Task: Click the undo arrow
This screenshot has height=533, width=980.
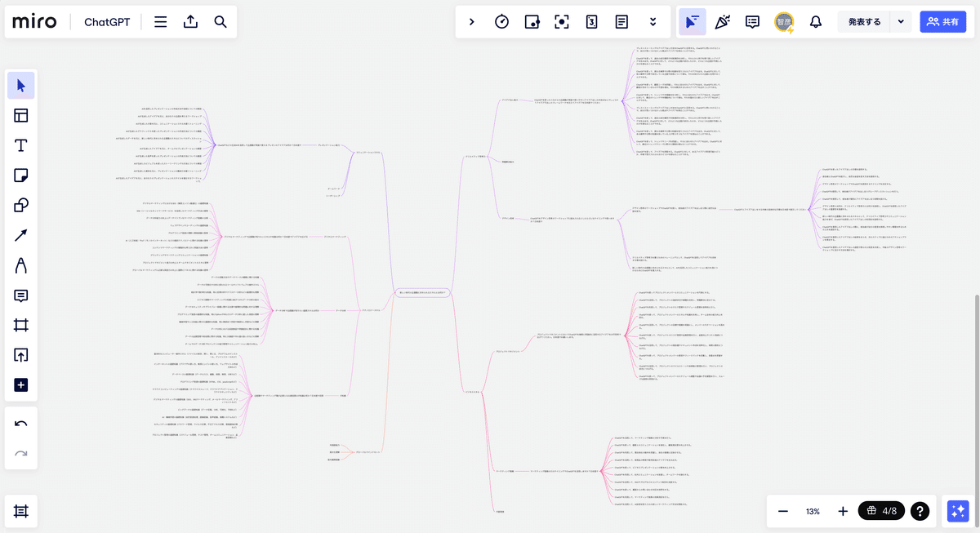Action: pos(21,424)
